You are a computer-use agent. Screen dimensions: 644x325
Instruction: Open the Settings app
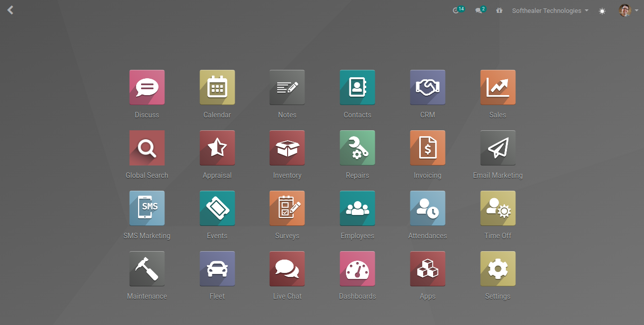(x=498, y=269)
